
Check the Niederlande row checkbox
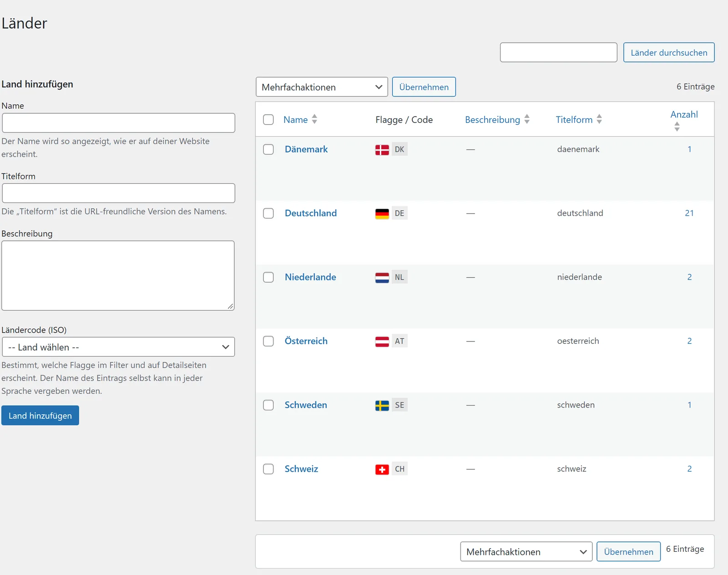268,277
